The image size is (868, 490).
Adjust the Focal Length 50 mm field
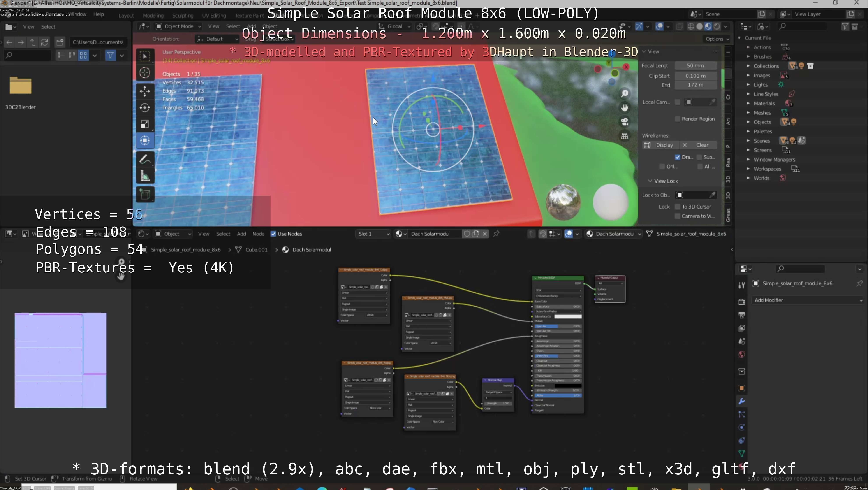[x=695, y=66]
